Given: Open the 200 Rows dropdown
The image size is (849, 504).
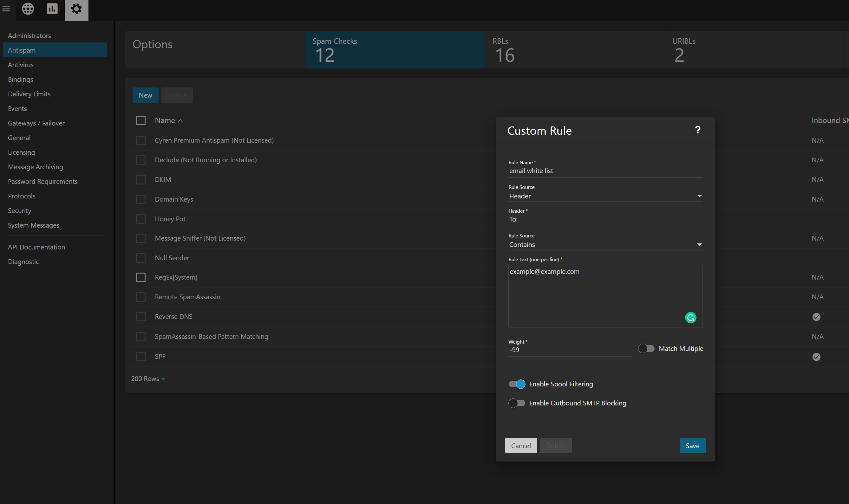Looking at the screenshot, I should [x=148, y=379].
